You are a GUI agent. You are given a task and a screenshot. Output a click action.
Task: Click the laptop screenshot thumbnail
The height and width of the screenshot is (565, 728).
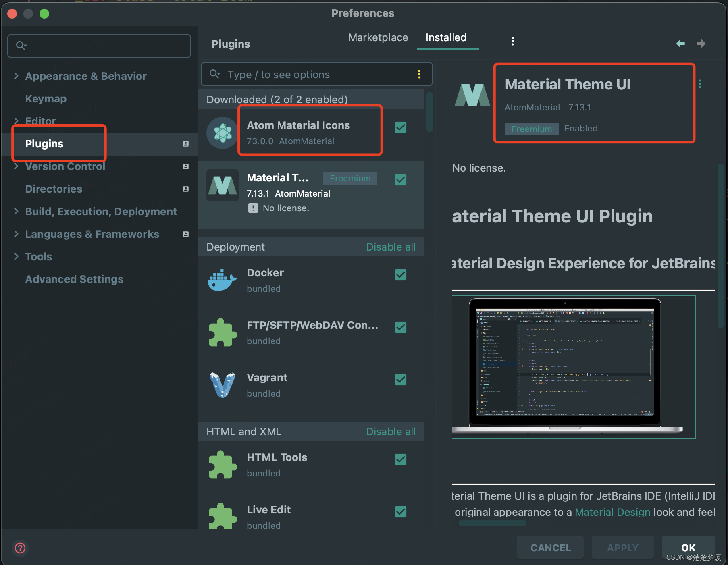574,367
